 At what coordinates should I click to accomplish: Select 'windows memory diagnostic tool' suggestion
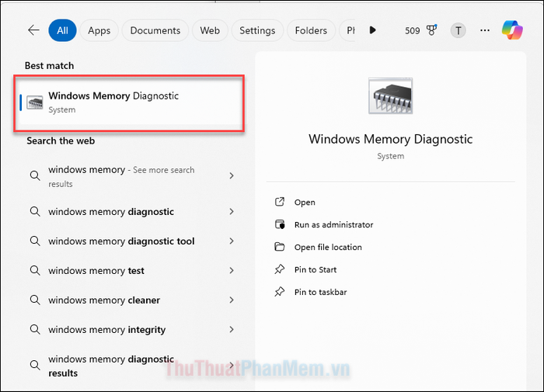pos(121,241)
